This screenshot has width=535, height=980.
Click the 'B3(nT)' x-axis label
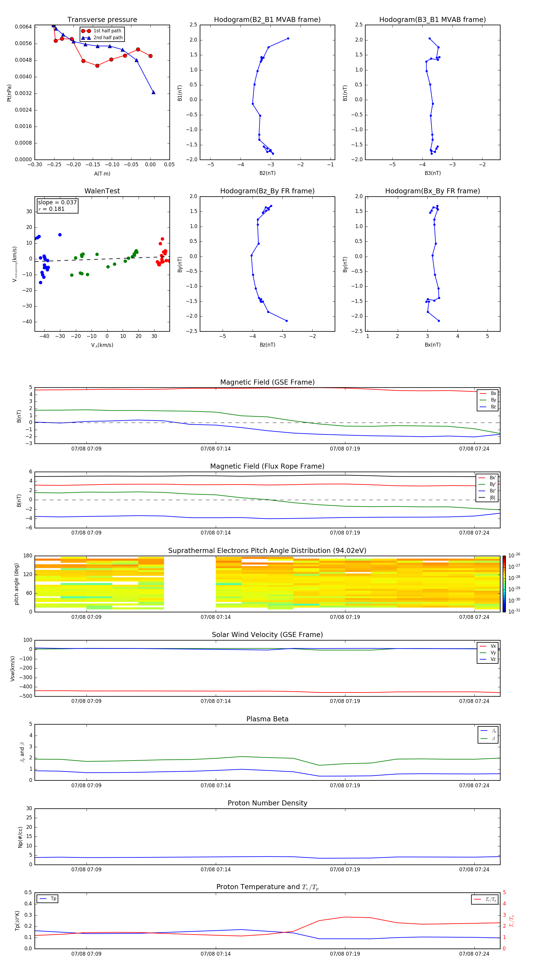click(x=432, y=173)
